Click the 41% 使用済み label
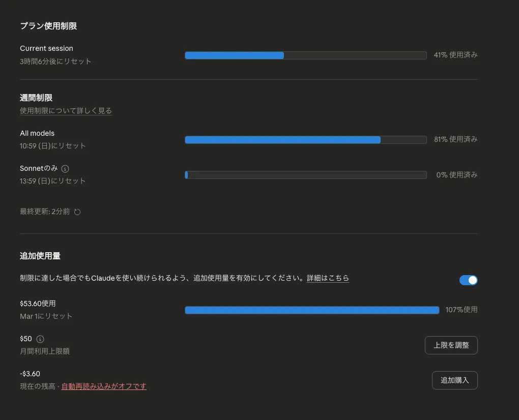Screen dimensions: 519x420 coord(455,55)
